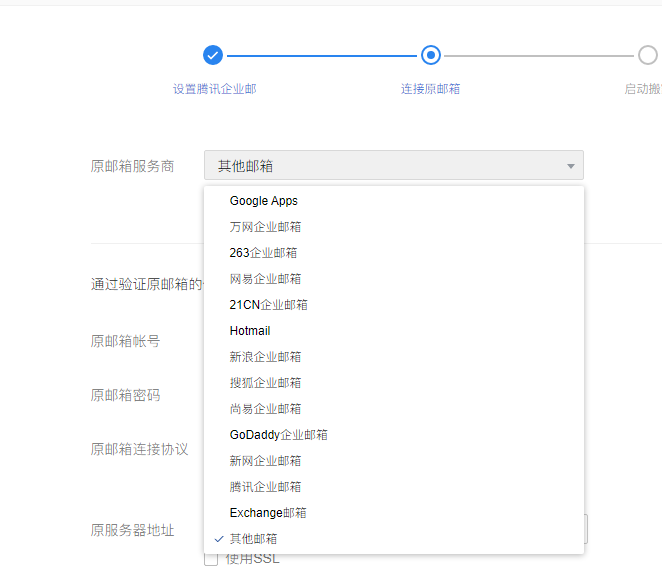Select the checked 其他邮箱 option
Image resolution: width=662 pixels, height=566 pixels.
point(253,539)
